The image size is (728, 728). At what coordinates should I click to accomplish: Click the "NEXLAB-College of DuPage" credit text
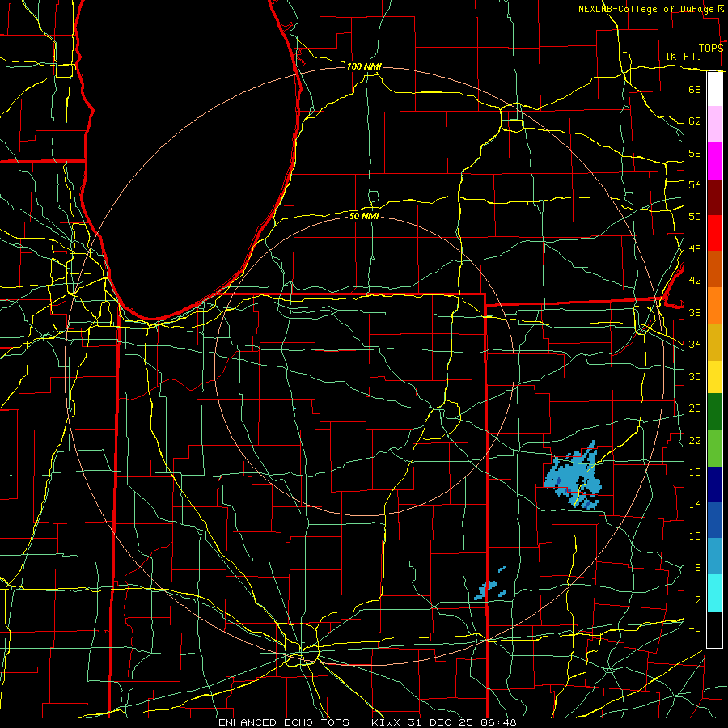click(646, 9)
